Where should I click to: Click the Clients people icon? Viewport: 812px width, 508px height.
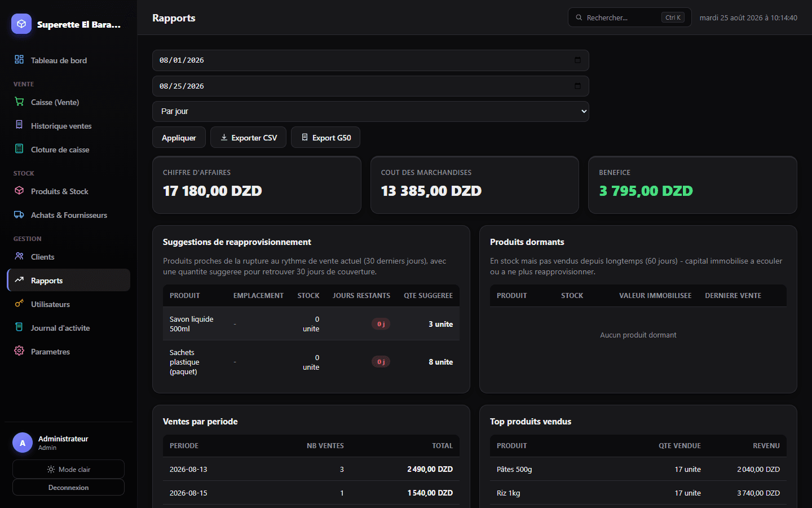click(19, 256)
